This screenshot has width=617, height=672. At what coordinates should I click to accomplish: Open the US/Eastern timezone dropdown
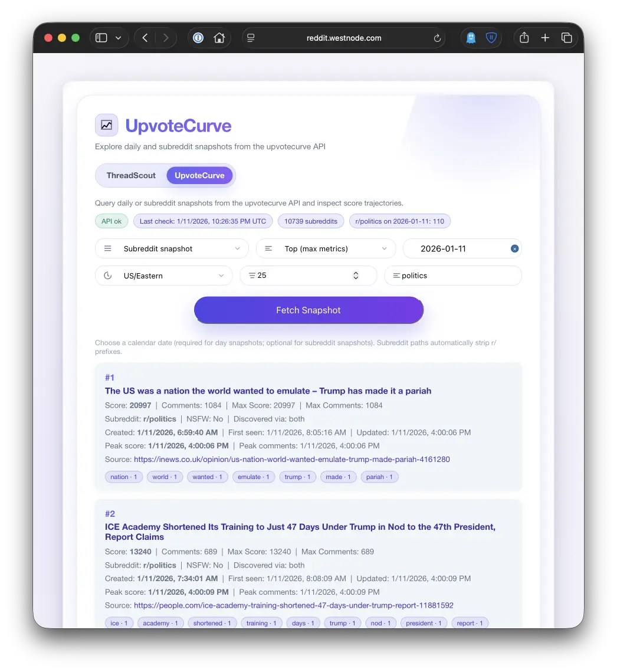pyautogui.click(x=163, y=276)
